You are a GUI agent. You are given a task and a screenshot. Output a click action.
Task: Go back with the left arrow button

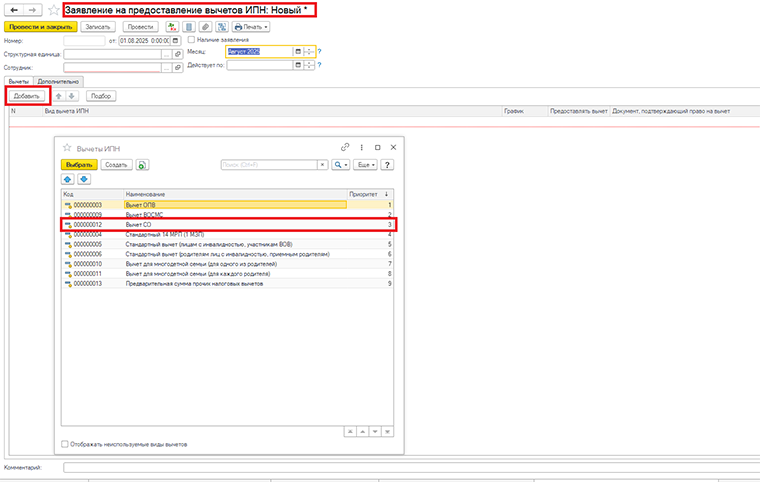click(x=14, y=10)
